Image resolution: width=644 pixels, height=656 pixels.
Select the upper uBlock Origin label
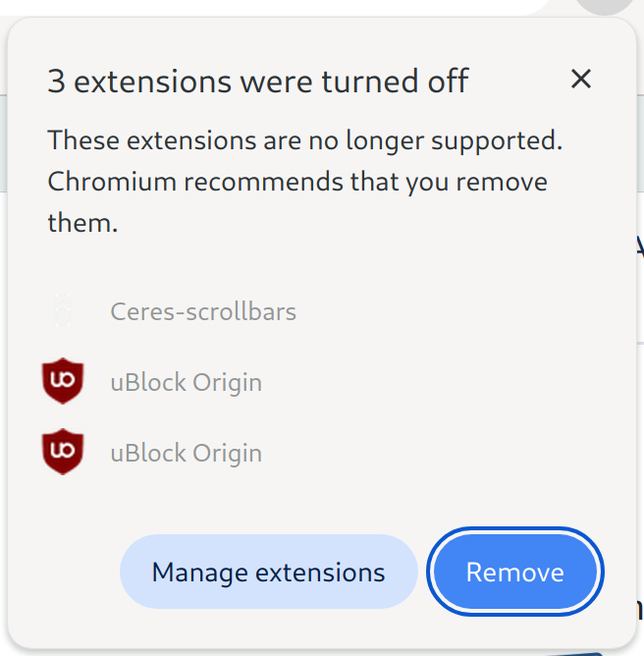tap(186, 382)
